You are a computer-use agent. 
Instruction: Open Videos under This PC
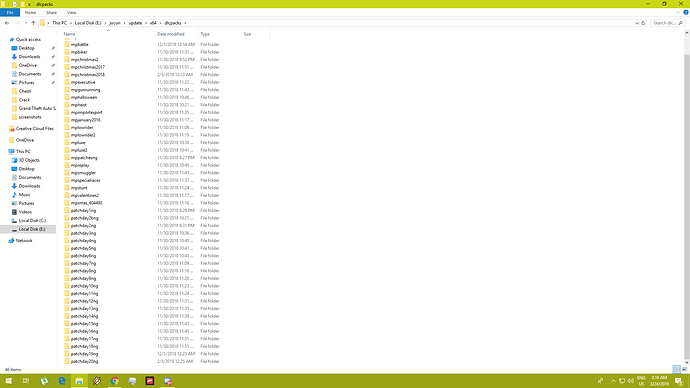[x=25, y=212]
